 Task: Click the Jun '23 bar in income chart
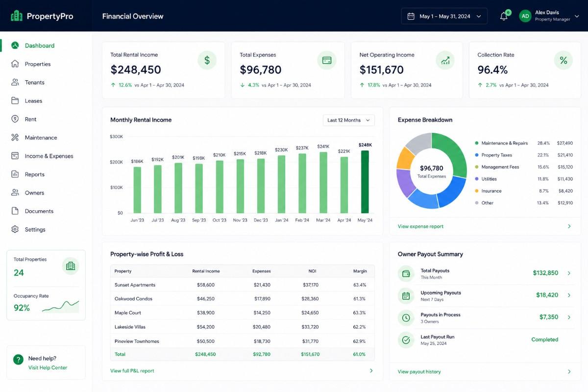click(x=137, y=190)
